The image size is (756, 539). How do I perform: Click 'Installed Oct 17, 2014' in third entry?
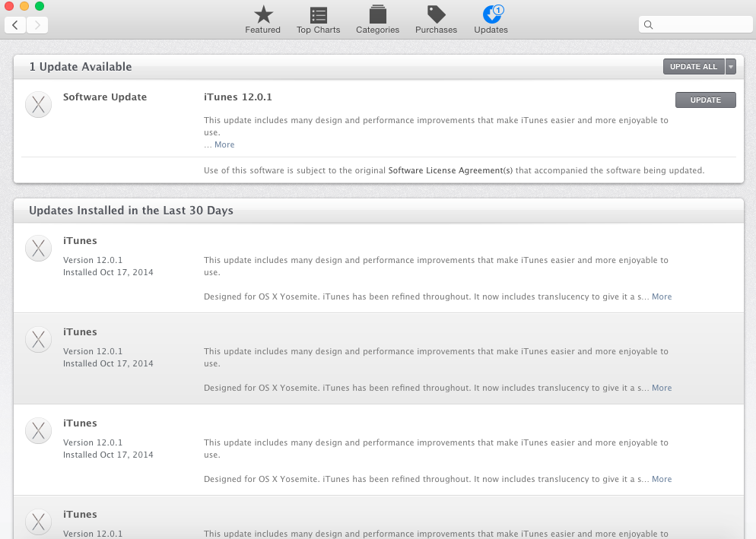[x=108, y=455]
